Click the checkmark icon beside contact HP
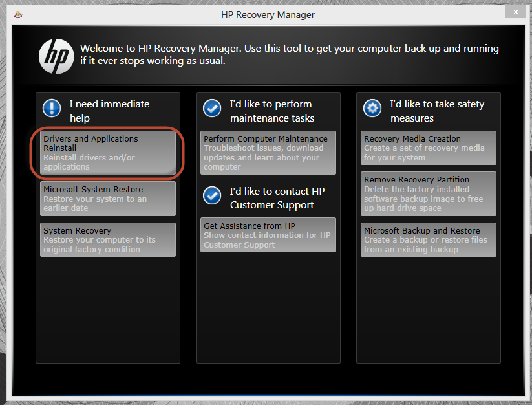532x405 pixels. 212,195
